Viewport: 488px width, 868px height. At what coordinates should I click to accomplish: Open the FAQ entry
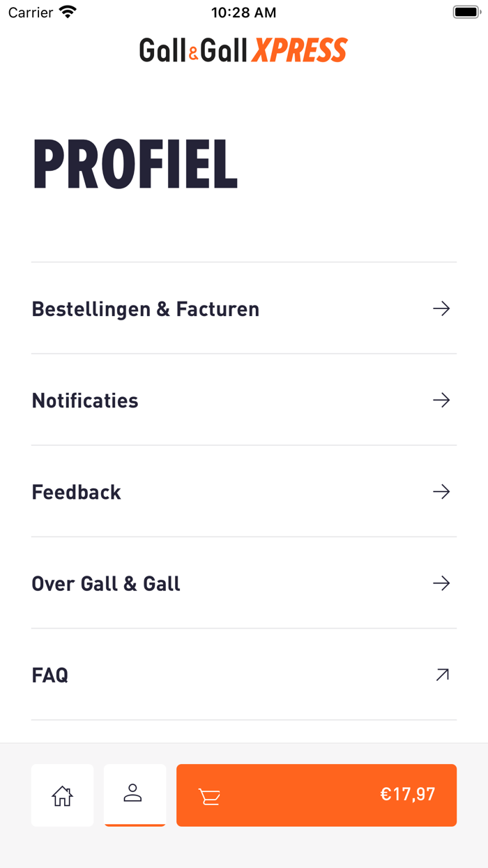click(50, 675)
